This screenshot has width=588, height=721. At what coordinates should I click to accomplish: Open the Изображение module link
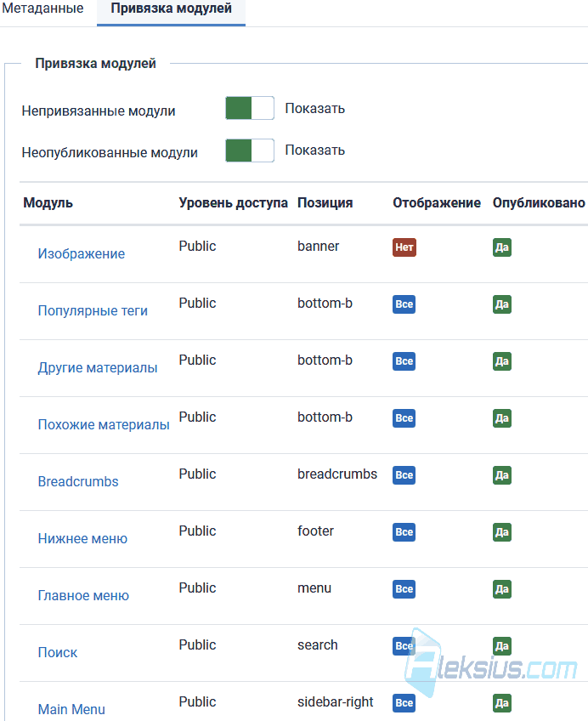pyautogui.click(x=82, y=253)
